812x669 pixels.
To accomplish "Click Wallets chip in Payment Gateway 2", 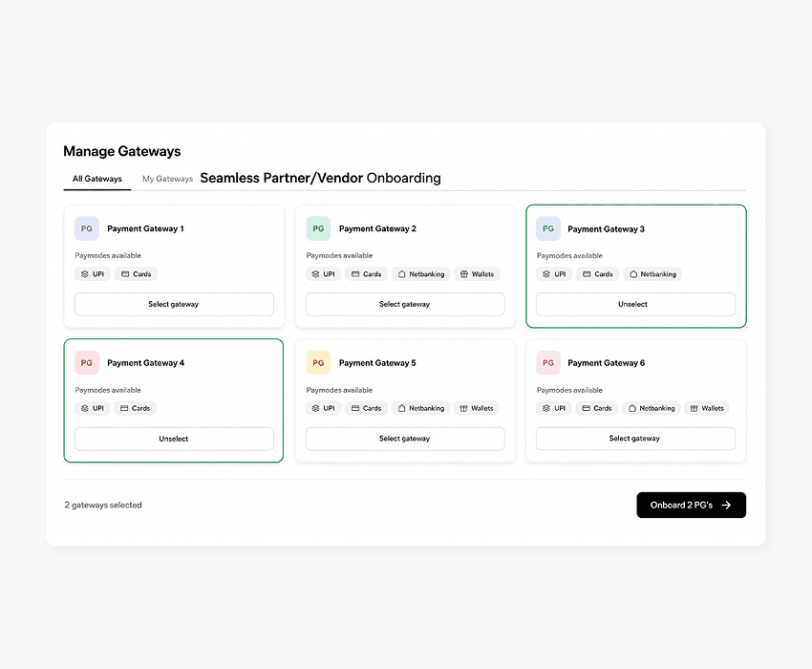I will coord(477,274).
